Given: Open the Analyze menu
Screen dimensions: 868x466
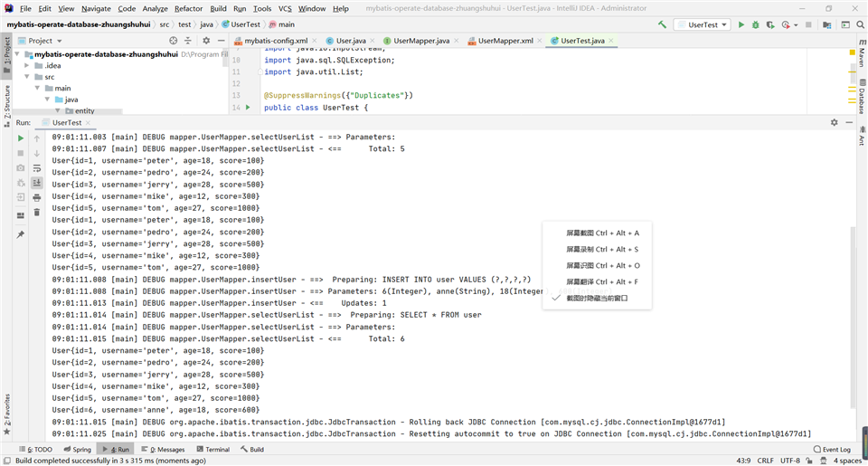Looking at the screenshot, I should coord(155,8).
